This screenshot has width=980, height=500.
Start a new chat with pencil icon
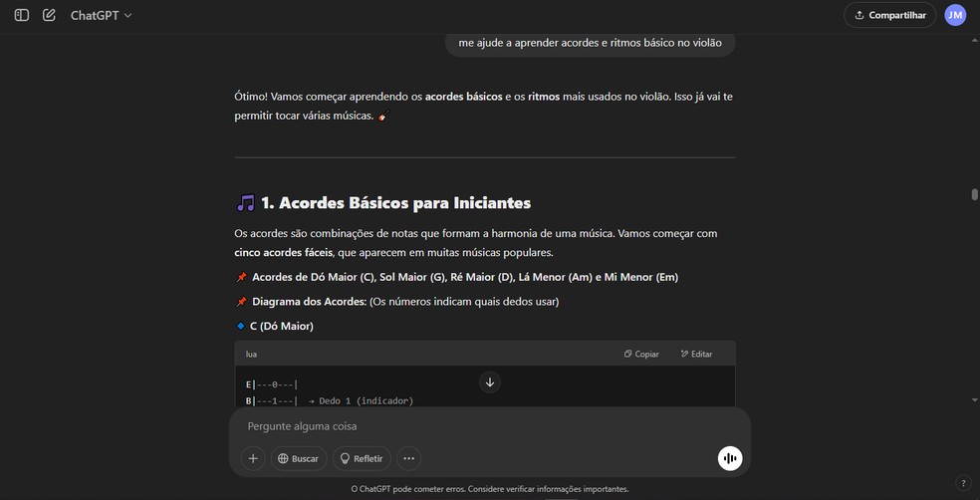[49, 15]
